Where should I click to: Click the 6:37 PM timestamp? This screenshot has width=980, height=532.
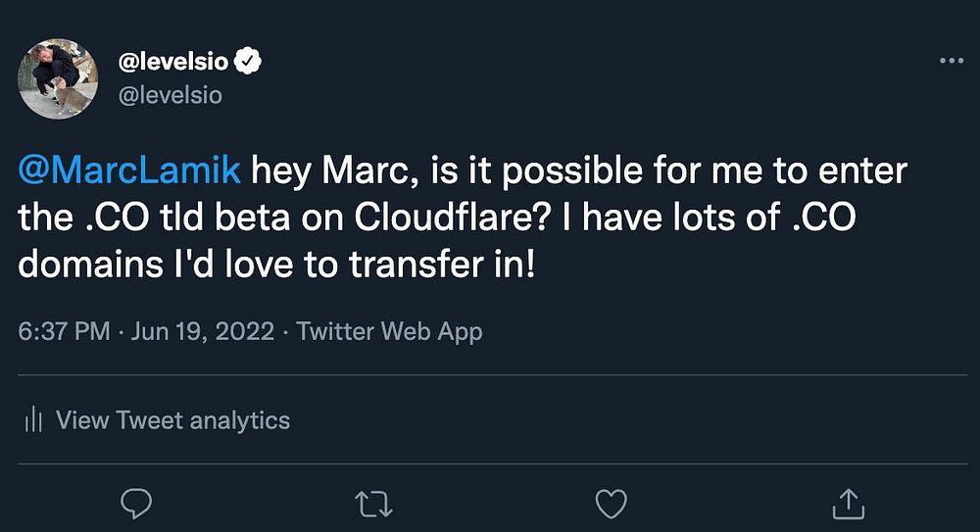click(x=65, y=331)
